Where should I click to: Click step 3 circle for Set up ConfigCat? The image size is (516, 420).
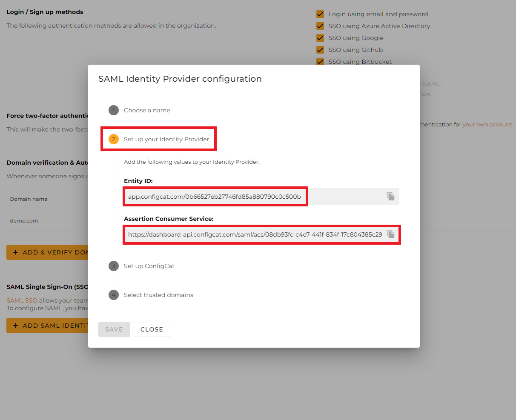[113, 266]
